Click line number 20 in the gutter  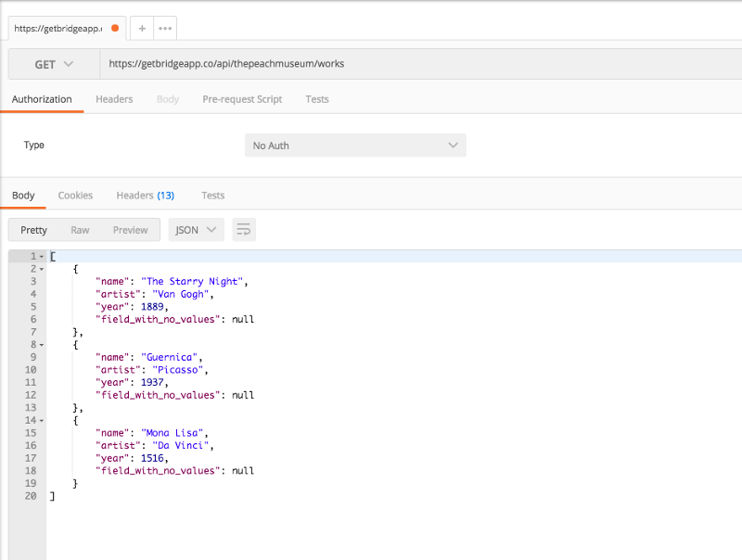pyautogui.click(x=31, y=496)
